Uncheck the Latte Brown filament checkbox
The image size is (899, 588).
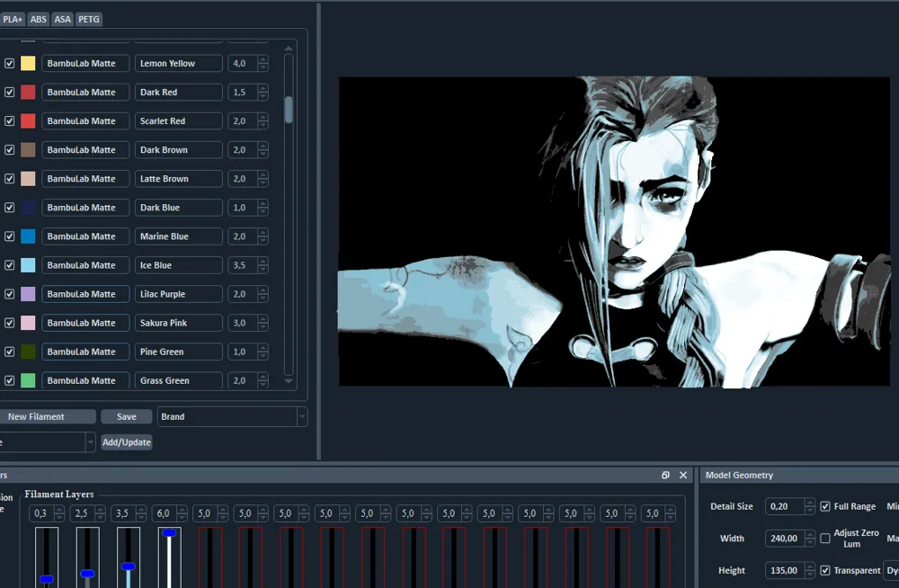point(10,178)
